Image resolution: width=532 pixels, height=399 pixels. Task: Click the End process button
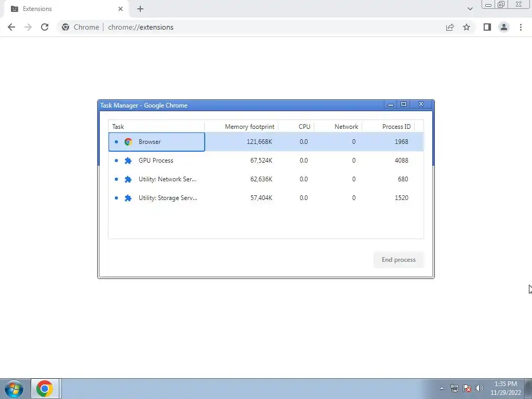point(398,260)
